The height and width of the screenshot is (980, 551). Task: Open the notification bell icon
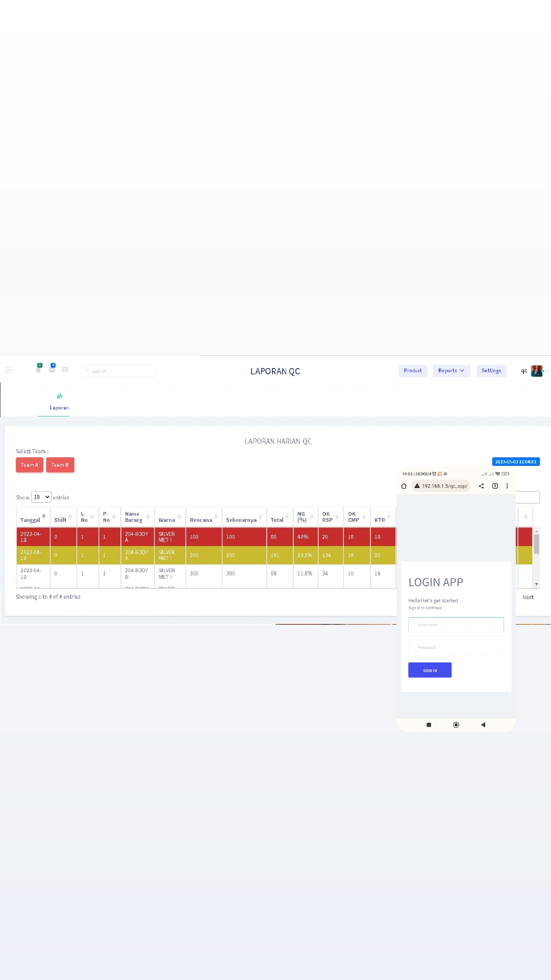[38, 370]
